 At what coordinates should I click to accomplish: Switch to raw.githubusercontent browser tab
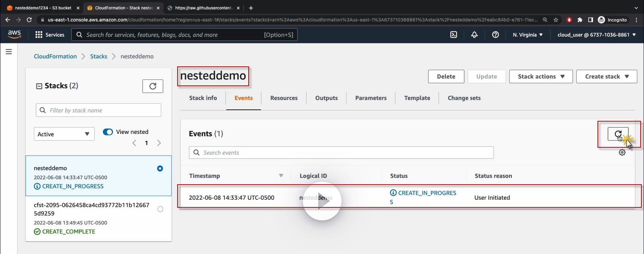pyautogui.click(x=203, y=8)
